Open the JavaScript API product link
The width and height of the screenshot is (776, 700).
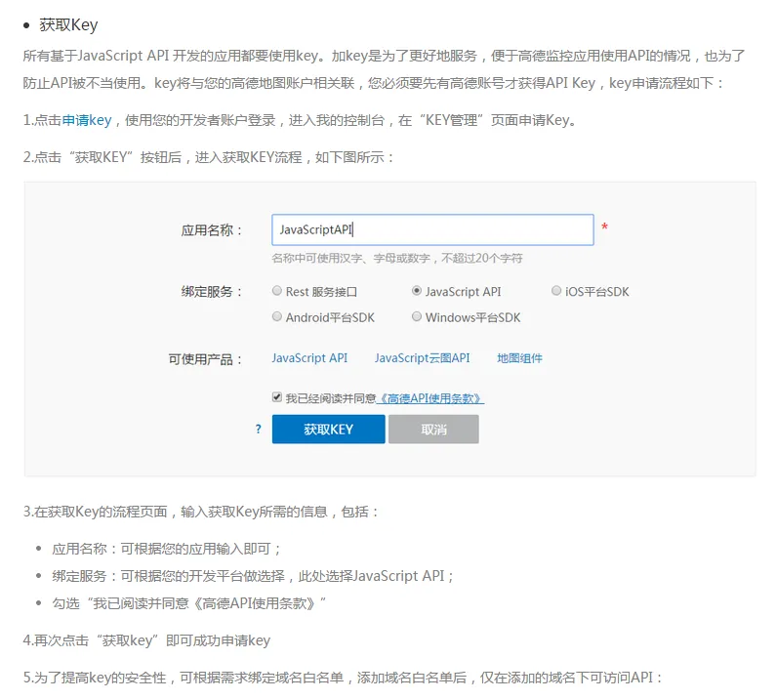coord(309,358)
